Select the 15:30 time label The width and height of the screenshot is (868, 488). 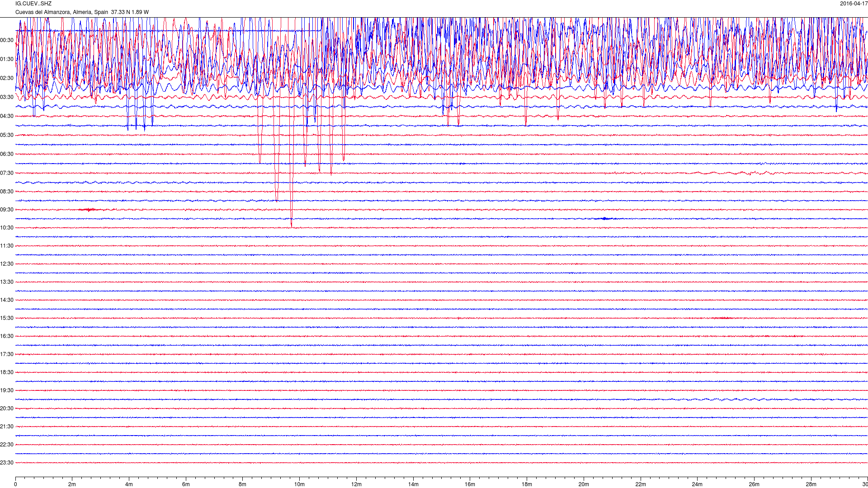[x=7, y=318]
